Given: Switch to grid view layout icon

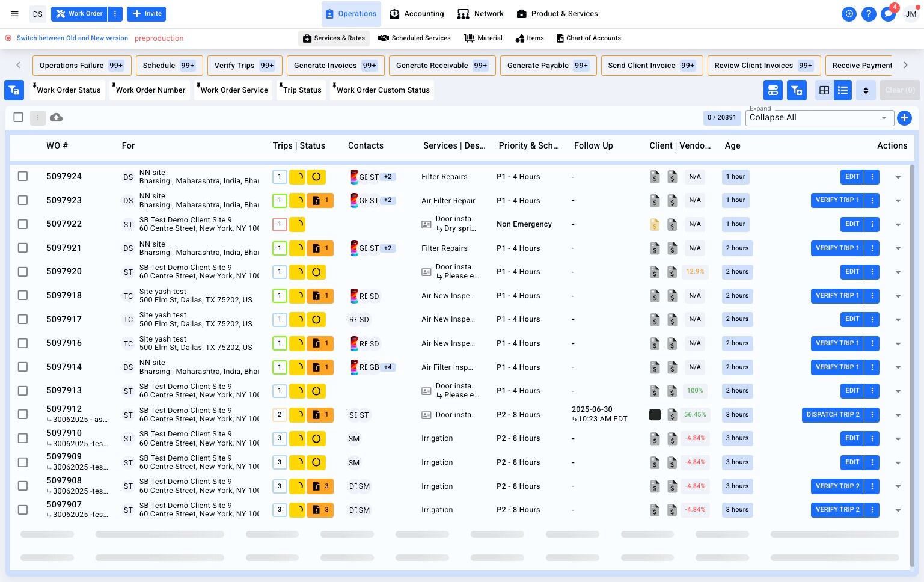Looking at the screenshot, I should [824, 90].
